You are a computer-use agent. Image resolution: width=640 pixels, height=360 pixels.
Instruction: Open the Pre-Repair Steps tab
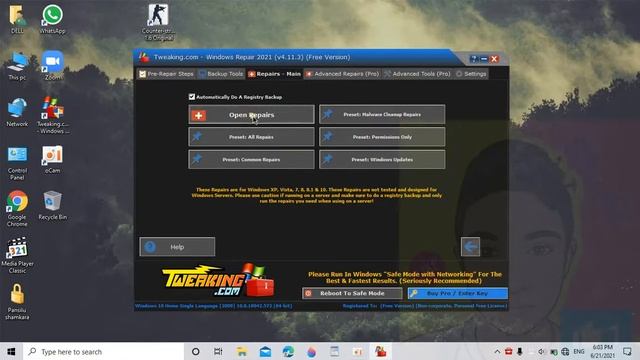point(167,74)
